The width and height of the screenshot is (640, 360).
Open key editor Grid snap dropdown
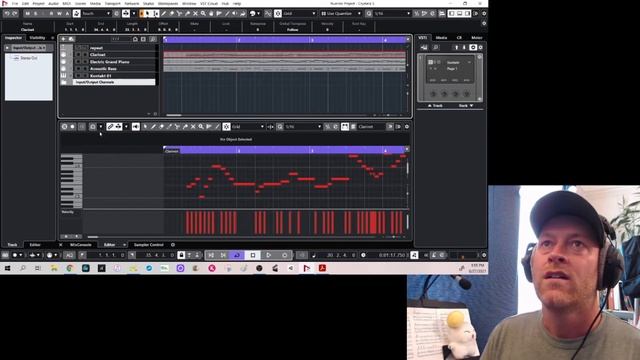tap(248, 127)
